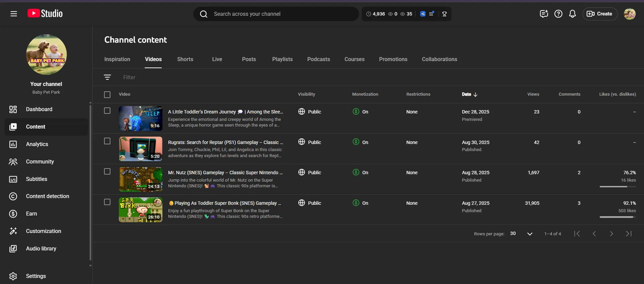Switch to the Collaborations tab
644x284 pixels.
440,59
